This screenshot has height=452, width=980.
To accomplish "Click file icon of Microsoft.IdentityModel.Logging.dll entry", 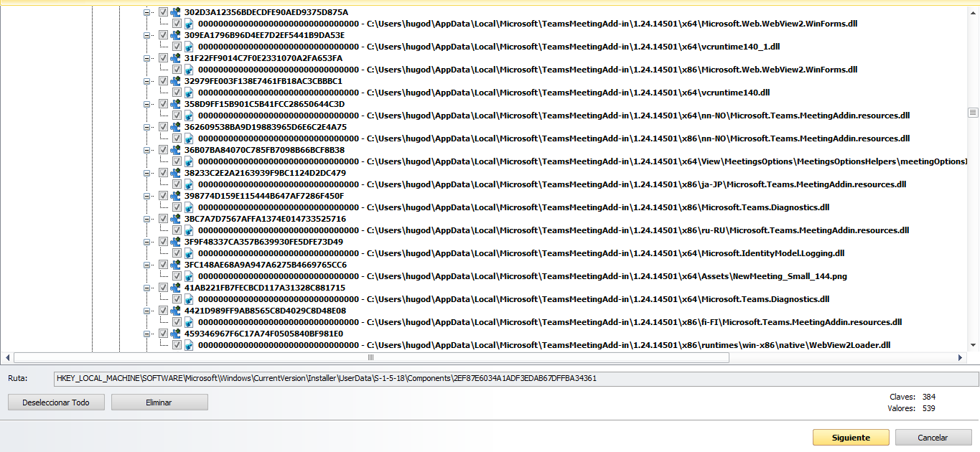I will [189, 253].
